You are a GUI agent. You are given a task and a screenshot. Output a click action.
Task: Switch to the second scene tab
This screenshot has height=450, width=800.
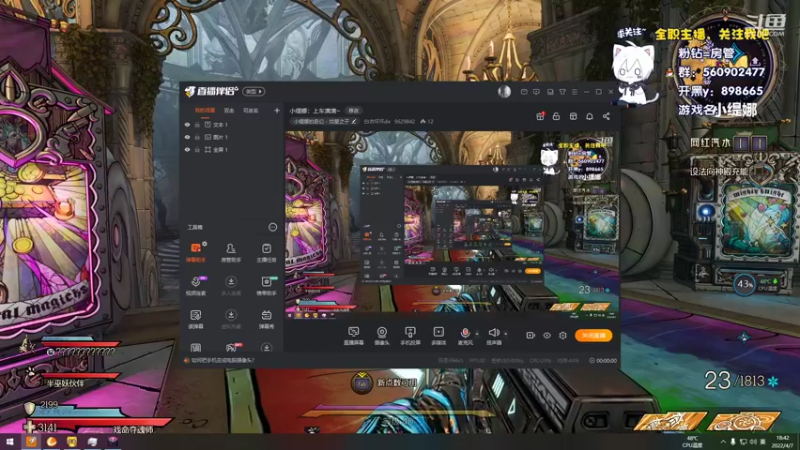tap(229, 110)
